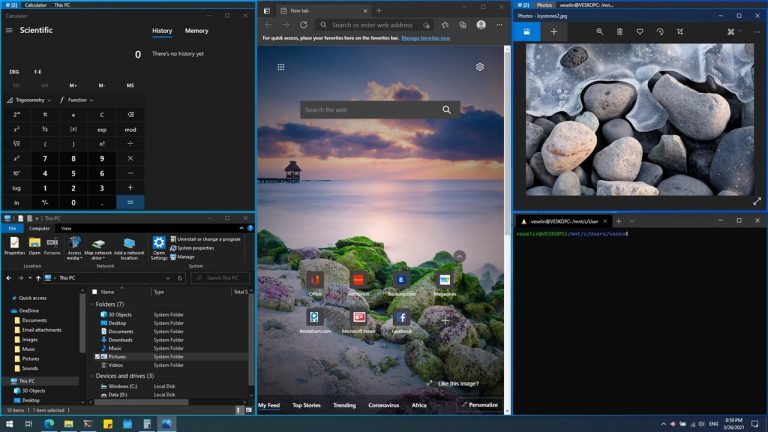Click System properties in Explorer ribbon

[x=192, y=248]
